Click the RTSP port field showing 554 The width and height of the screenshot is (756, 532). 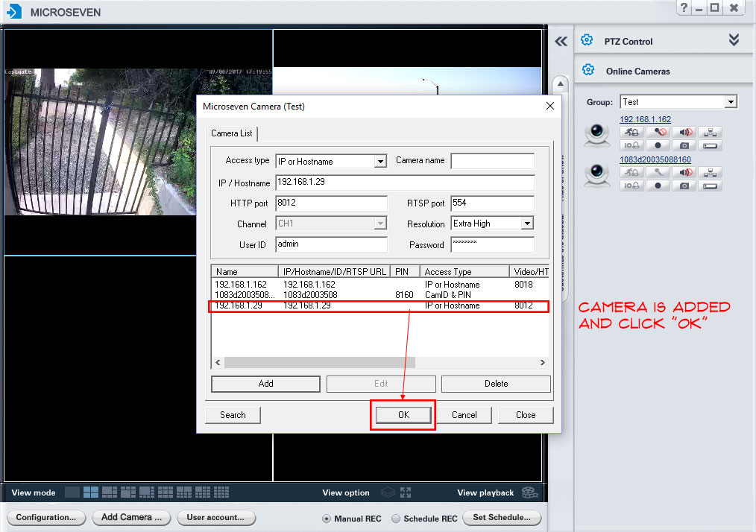[x=492, y=203]
